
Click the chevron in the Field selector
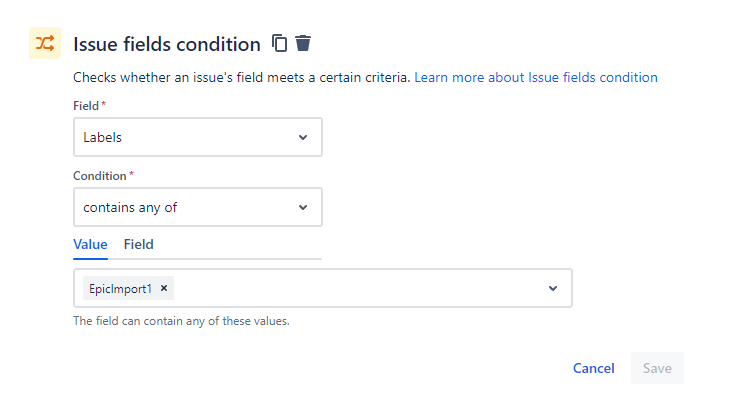(303, 138)
